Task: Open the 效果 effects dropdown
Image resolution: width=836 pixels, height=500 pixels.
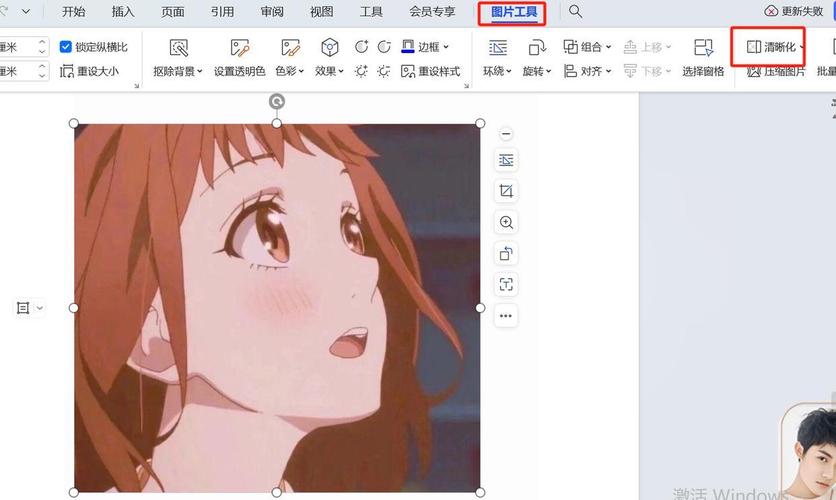Action: [x=329, y=58]
